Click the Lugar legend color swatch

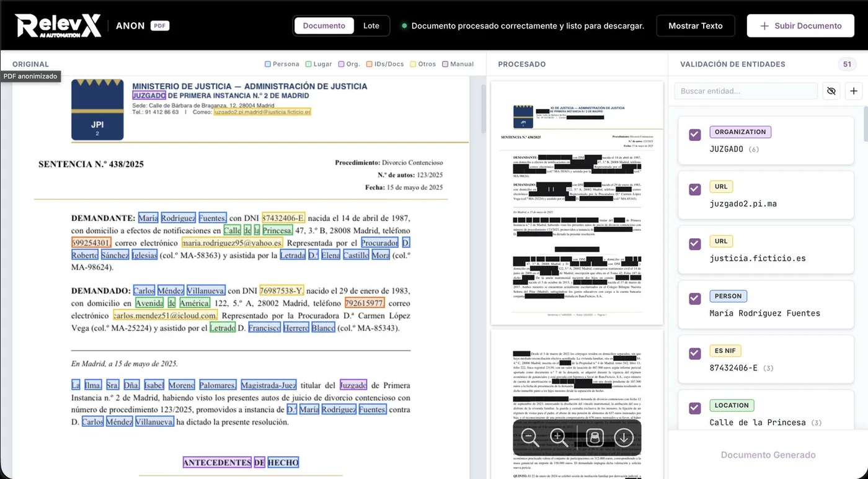[x=309, y=64]
